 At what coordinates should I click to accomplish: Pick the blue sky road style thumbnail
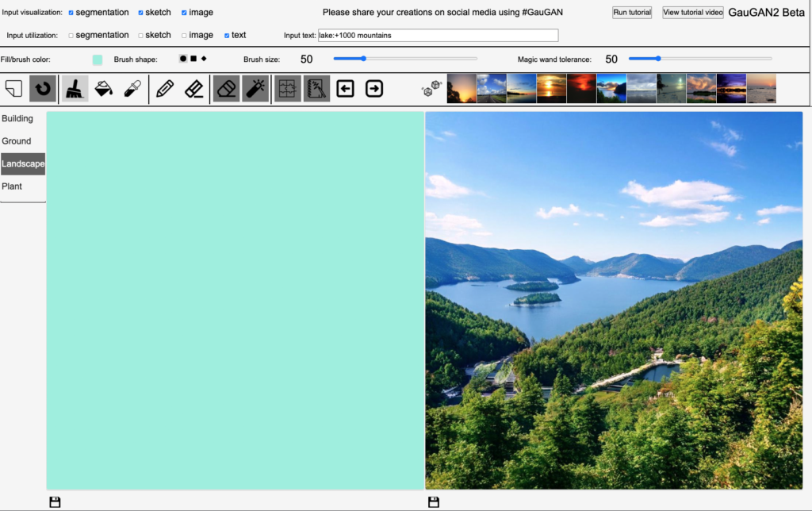pyautogui.click(x=492, y=89)
